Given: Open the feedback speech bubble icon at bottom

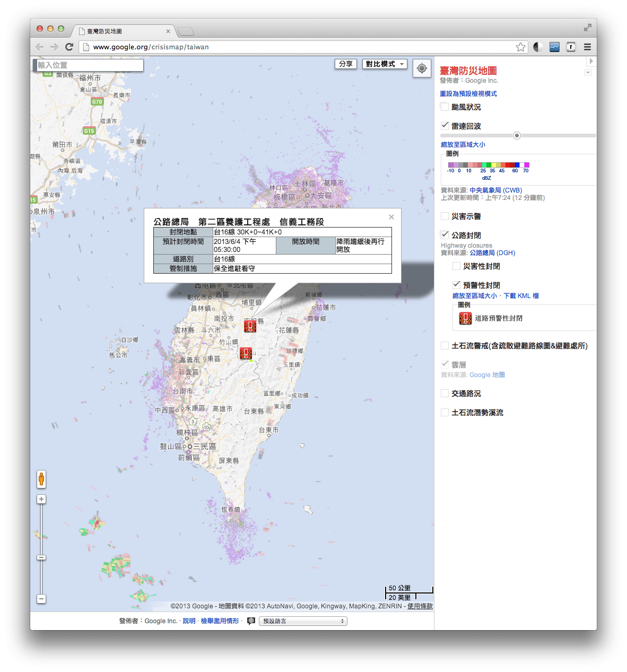Looking at the screenshot, I should point(250,621).
